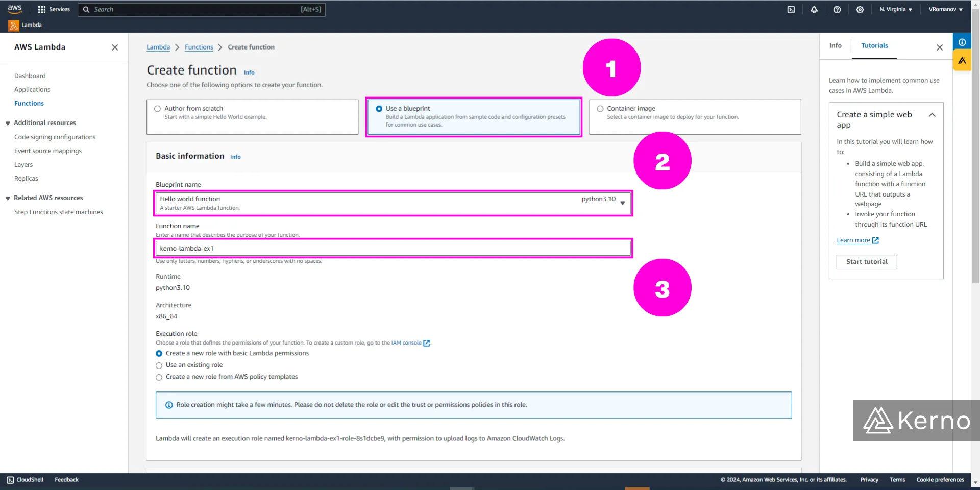980x490 pixels.
Task: Open the Blueprint name dropdown
Action: [393, 203]
